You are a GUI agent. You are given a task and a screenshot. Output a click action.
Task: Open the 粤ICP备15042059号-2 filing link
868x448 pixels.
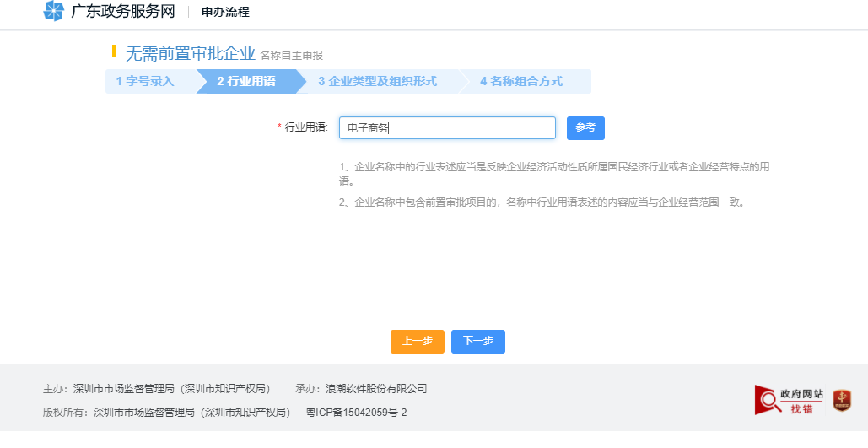click(x=356, y=413)
